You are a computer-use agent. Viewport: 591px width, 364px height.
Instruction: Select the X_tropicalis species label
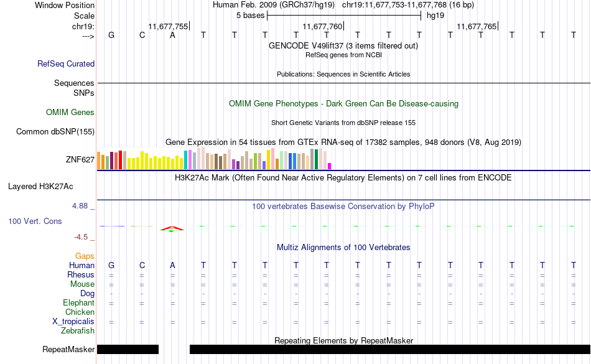pos(73,322)
